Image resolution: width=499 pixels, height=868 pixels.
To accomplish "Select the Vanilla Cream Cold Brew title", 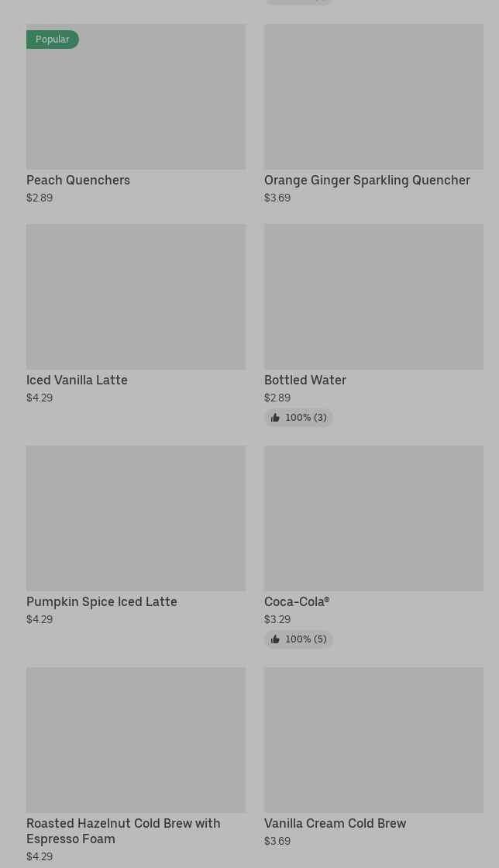I will point(335,824).
